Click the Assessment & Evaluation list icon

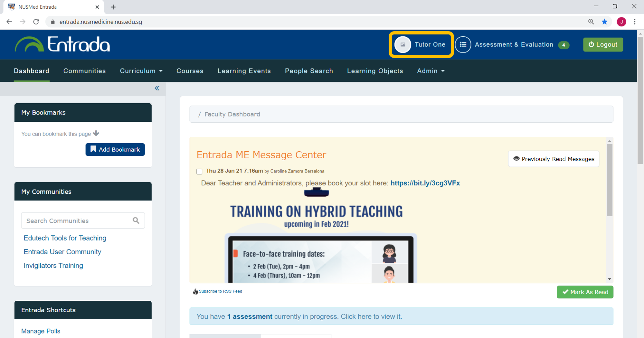point(463,44)
